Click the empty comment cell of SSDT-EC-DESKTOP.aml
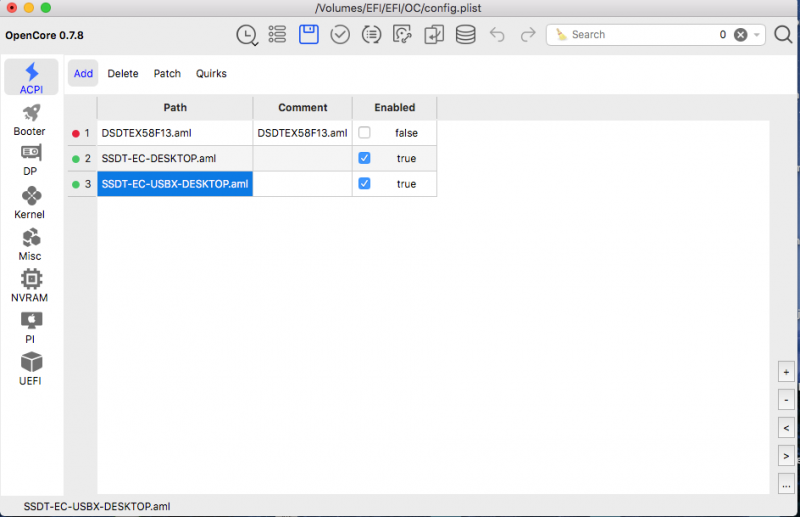This screenshot has width=800, height=517. pos(303,158)
